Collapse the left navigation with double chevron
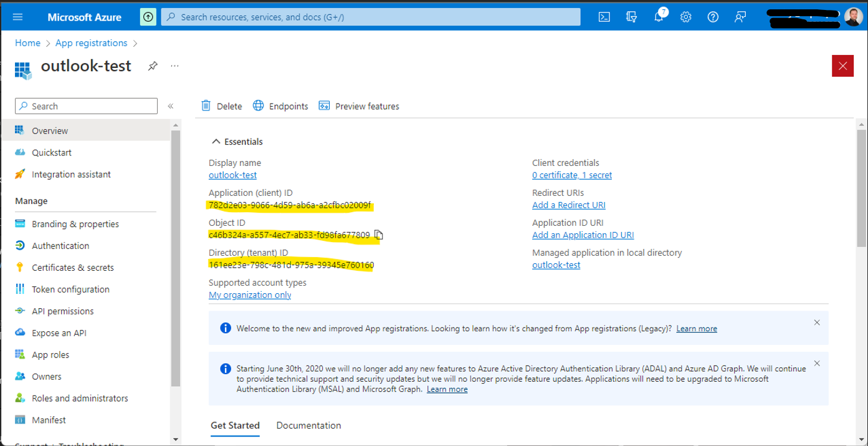This screenshot has height=446, width=868. (x=170, y=106)
